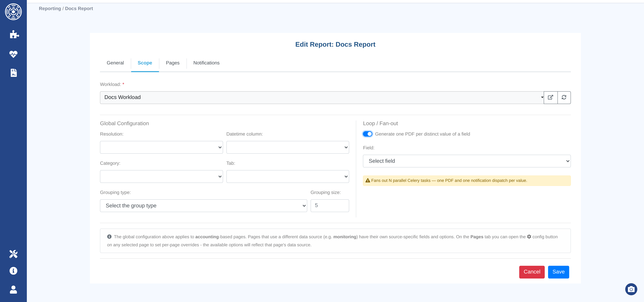Open the Select field dropdown
Viewport: 644px width, 302px height.
467,161
